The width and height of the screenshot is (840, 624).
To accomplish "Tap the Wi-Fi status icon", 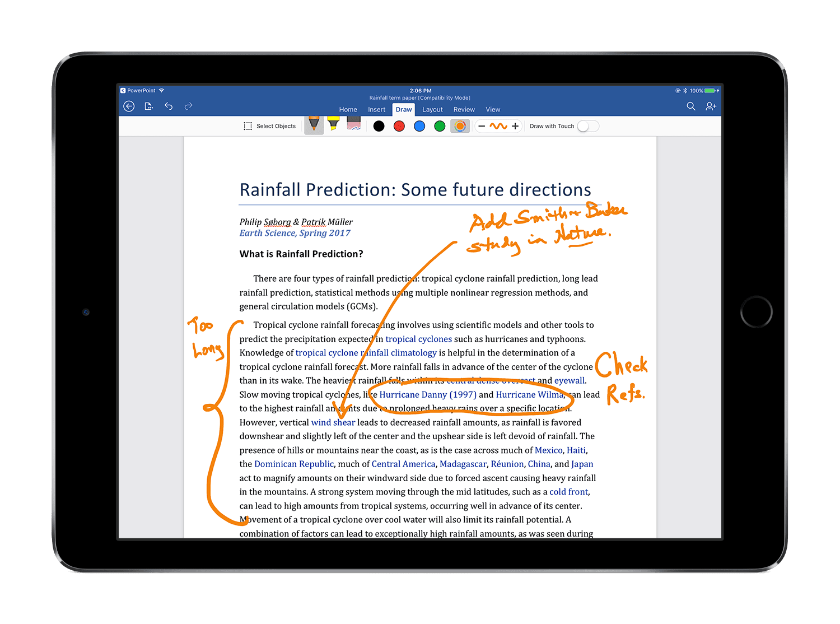I will (x=161, y=90).
